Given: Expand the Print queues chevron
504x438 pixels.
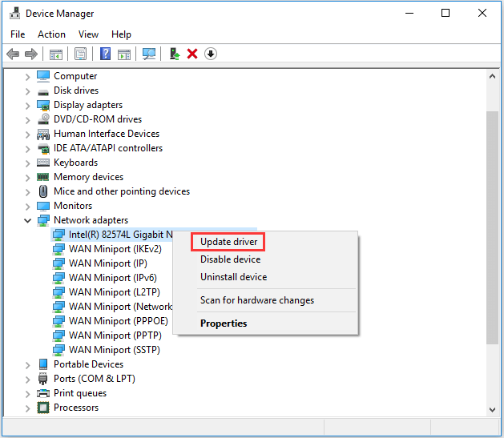Looking at the screenshot, I should point(27,394).
